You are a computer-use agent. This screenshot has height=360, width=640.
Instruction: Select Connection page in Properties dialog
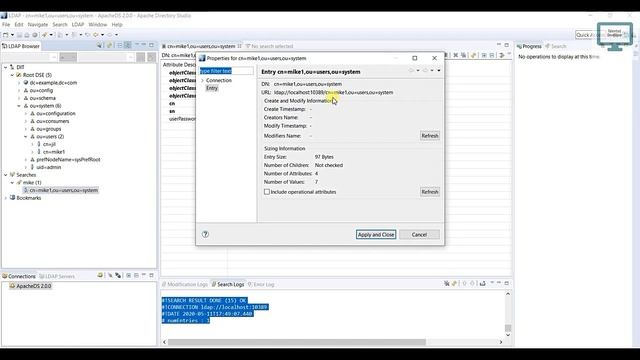point(219,80)
